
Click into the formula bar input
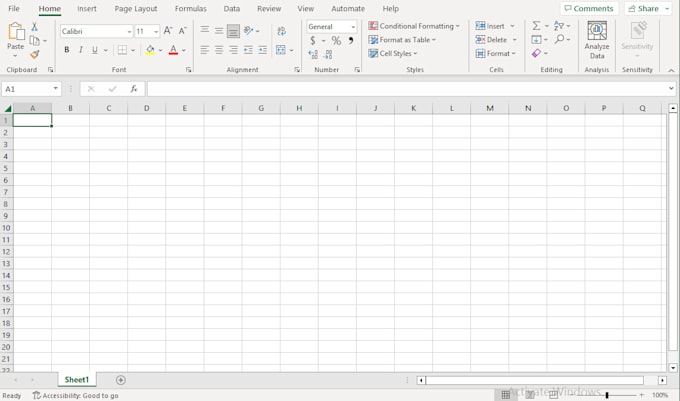[408, 89]
